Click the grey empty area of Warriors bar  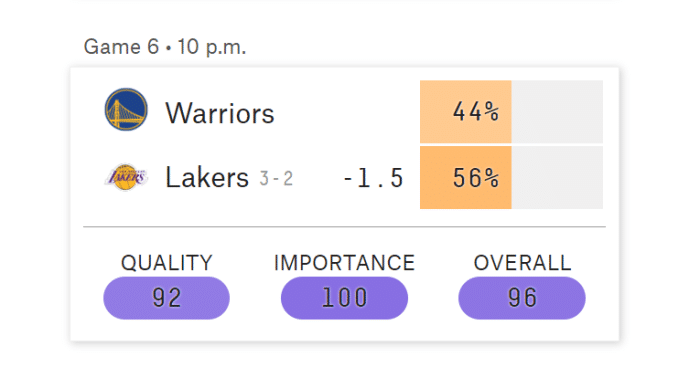[x=557, y=112]
